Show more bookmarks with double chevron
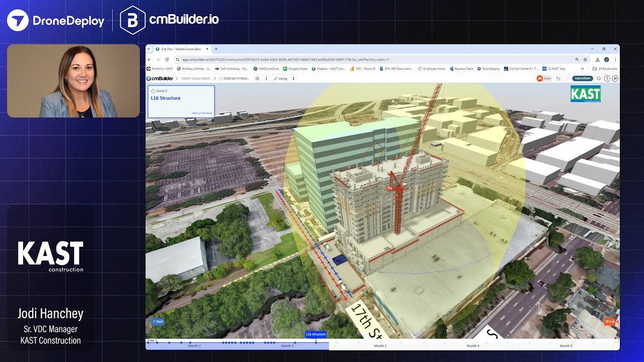This screenshot has width=644, height=362. coord(583,69)
